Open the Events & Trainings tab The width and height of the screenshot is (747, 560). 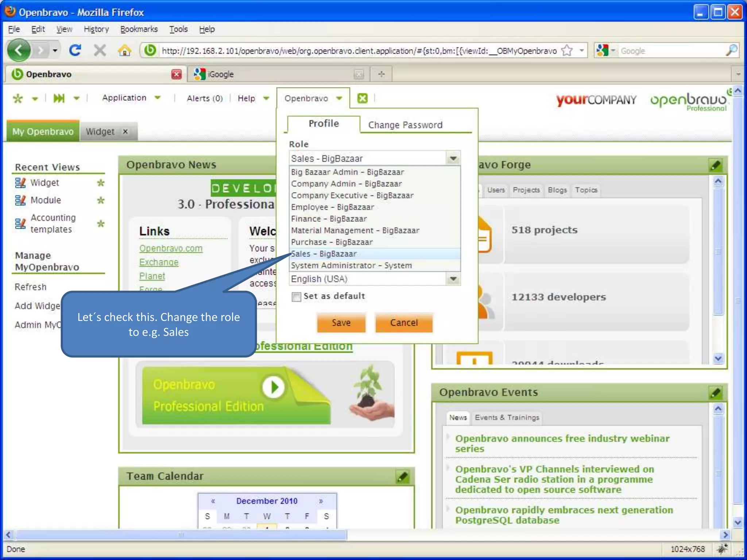(507, 417)
